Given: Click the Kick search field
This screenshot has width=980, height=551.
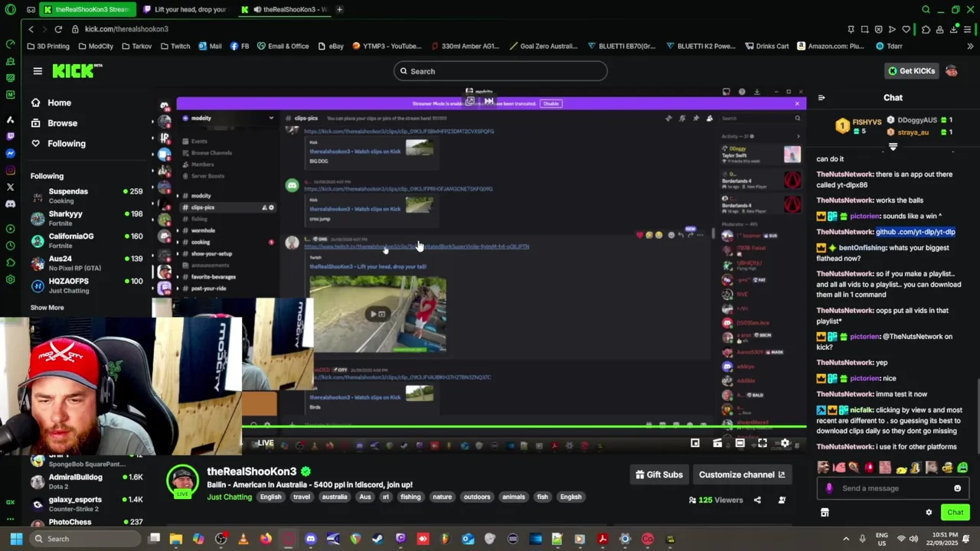Looking at the screenshot, I should 501,71.
